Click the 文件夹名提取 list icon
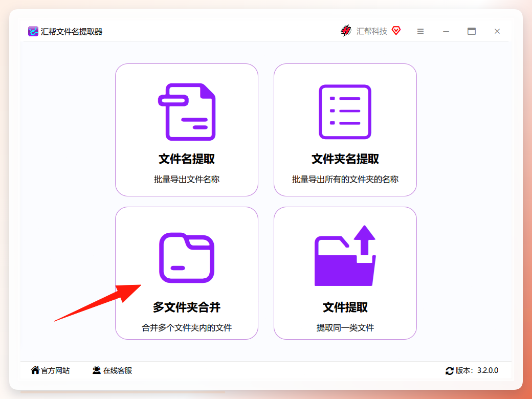The height and width of the screenshot is (399, 532). click(345, 112)
